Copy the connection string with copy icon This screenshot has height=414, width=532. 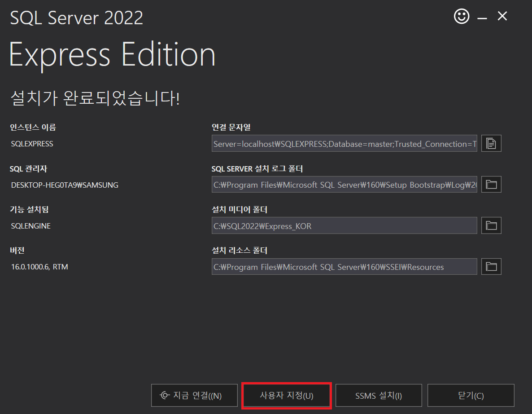pyautogui.click(x=491, y=143)
